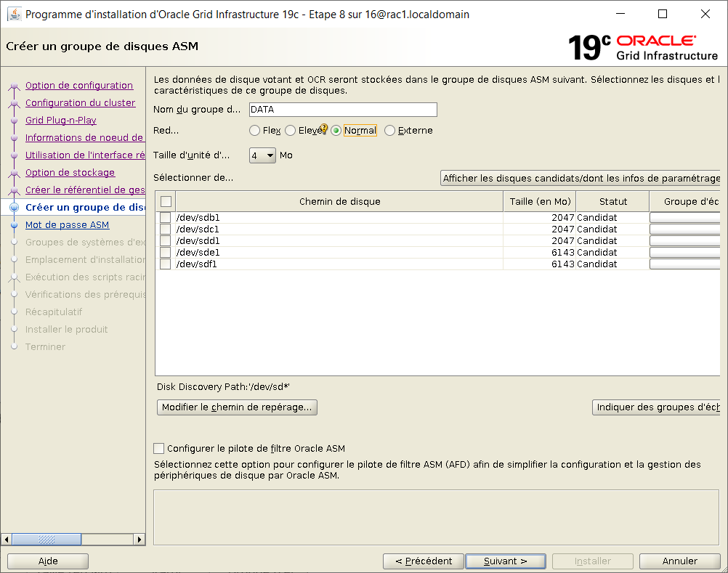Click the empty message area at bottom
Screen dimensions: 728x573
(436, 517)
